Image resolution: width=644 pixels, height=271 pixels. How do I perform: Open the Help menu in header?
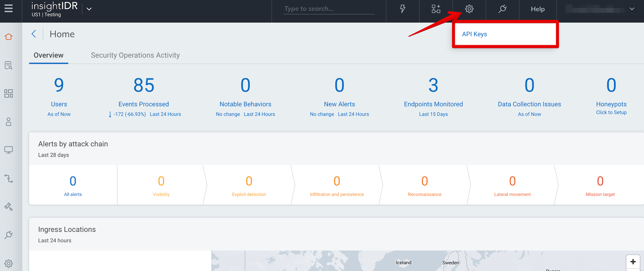click(x=537, y=9)
